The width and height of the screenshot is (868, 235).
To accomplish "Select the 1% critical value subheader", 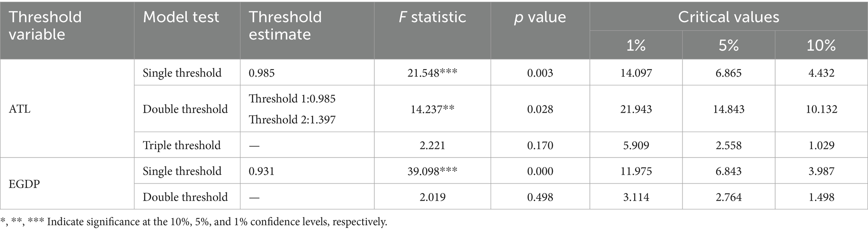I will click(x=636, y=45).
